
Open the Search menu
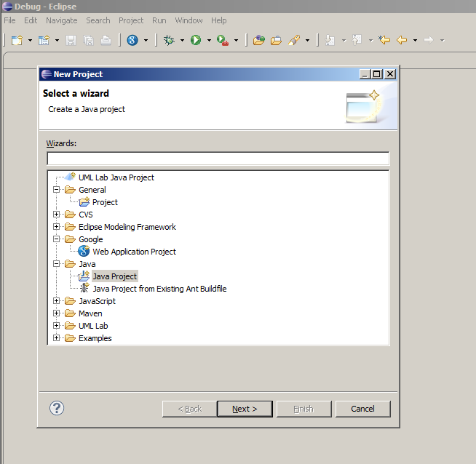[x=98, y=20]
